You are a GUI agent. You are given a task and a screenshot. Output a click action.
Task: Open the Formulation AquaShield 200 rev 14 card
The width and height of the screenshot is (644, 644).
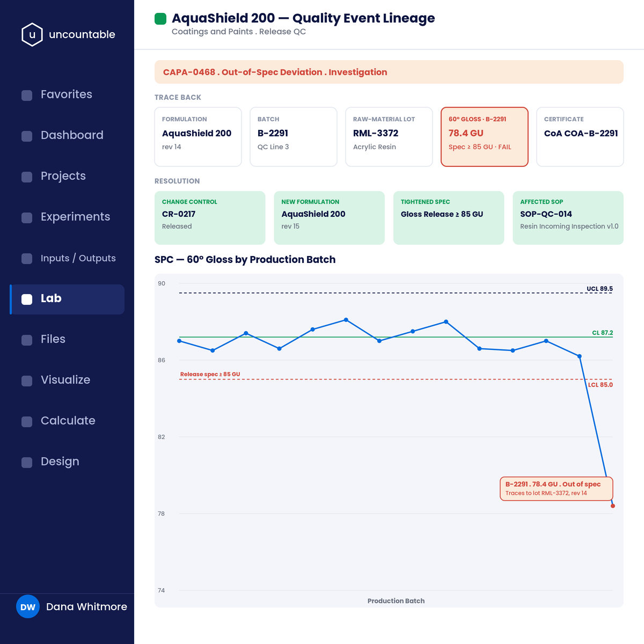click(x=198, y=137)
